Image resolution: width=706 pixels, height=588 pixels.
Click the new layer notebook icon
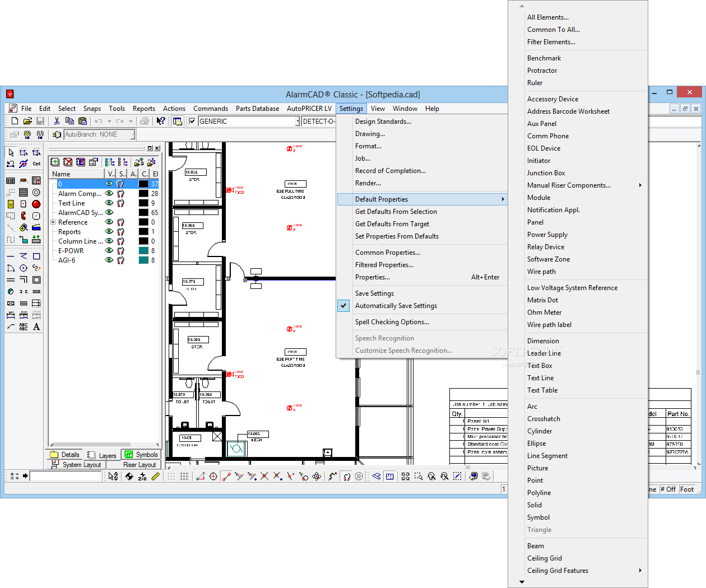pos(55,162)
